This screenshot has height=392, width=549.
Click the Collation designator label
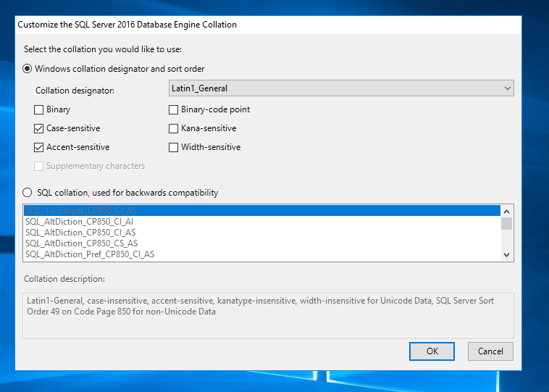75,91
